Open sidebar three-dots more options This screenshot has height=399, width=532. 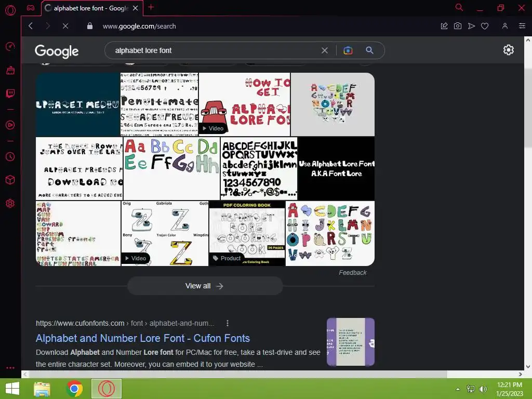10,367
